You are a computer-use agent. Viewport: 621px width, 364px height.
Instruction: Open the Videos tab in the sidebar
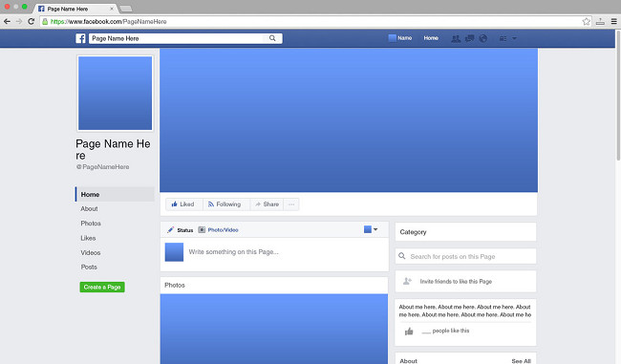click(91, 253)
